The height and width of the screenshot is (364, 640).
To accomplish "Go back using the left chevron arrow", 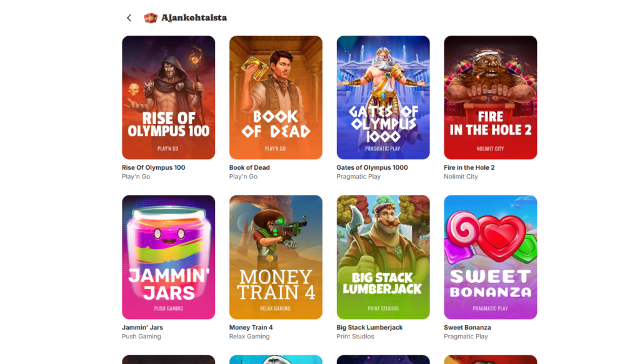I will coord(129,17).
